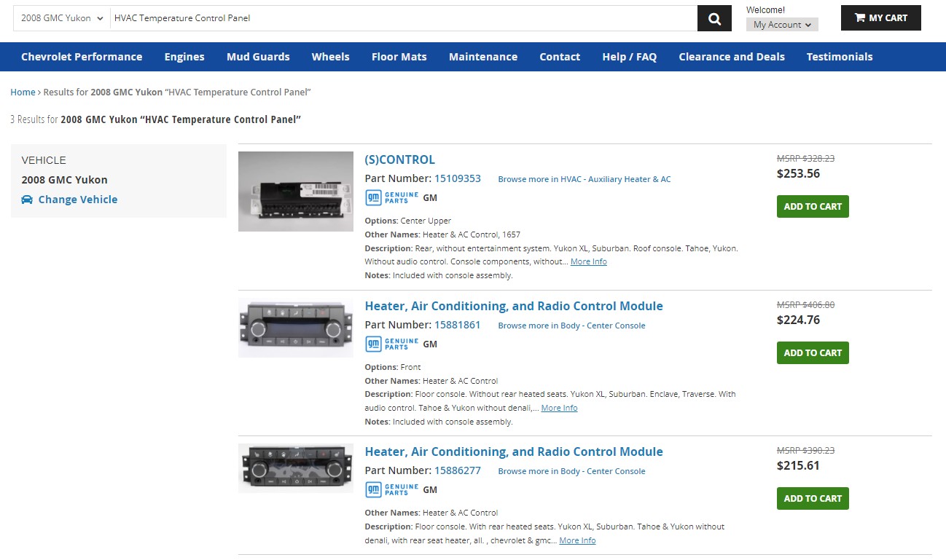Click part number 15881861

458,325
